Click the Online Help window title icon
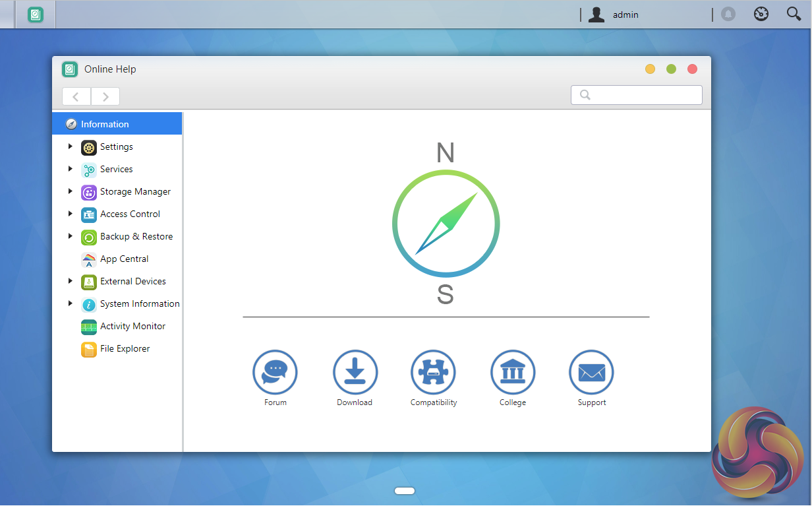The height and width of the screenshot is (508, 812). pos(70,69)
